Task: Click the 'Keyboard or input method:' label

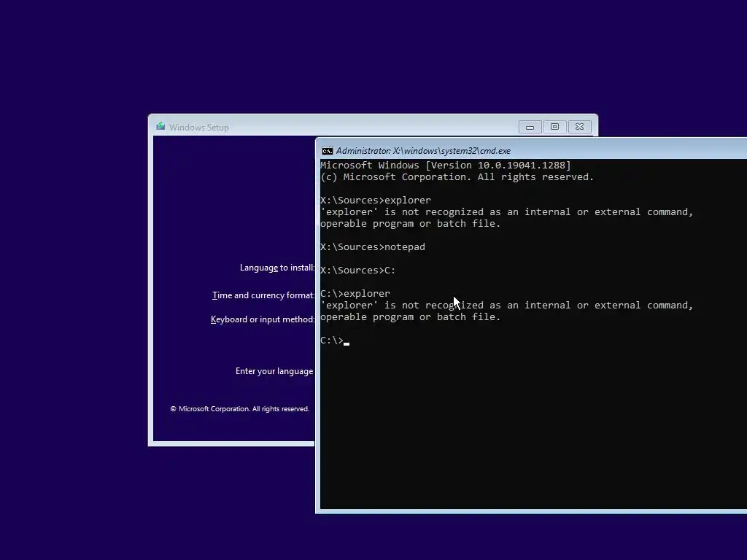Action: 263,319
